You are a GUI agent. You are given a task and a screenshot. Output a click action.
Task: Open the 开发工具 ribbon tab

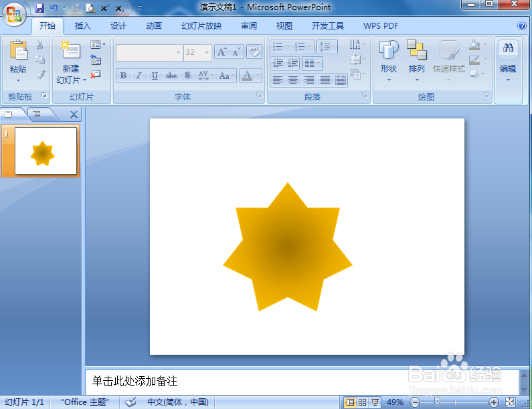pos(328,26)
